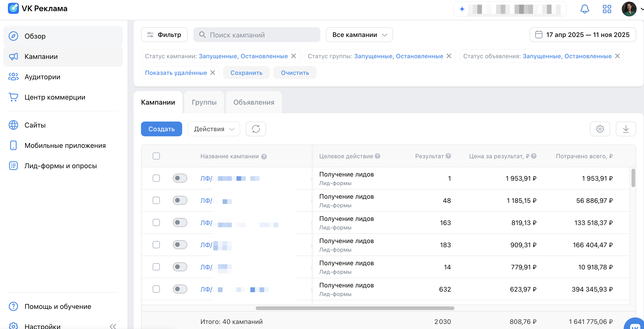Open Аудитории in the sidebar
This screenshot has height=329, width=644.
(42, 77)
